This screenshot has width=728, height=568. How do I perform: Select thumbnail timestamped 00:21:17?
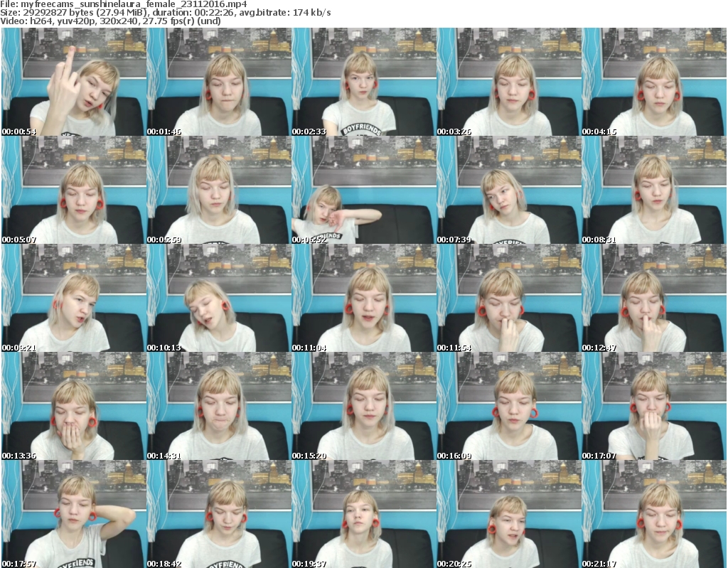coord(654,514)
